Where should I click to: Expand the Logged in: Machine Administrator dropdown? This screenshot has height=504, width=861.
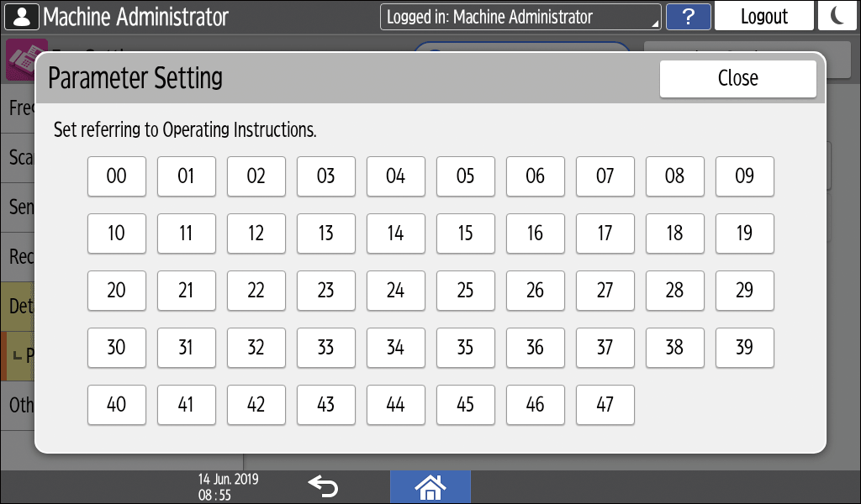[x=520, y=17]
